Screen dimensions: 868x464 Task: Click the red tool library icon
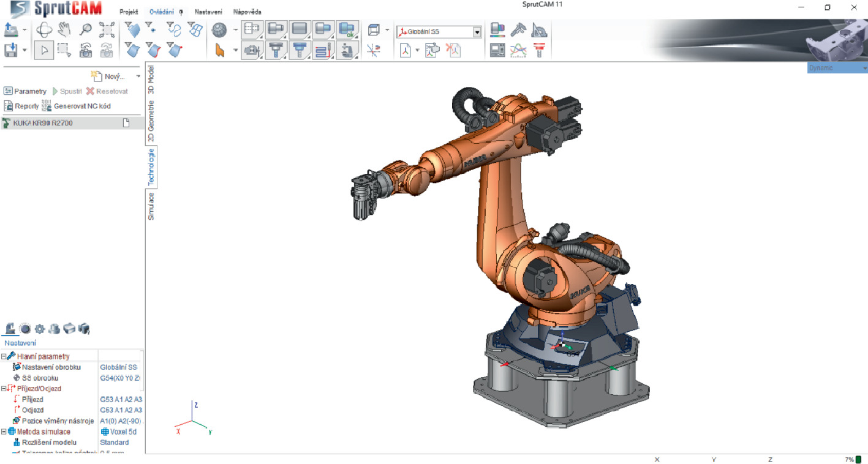pyautogui.click(x=539, y=50)
